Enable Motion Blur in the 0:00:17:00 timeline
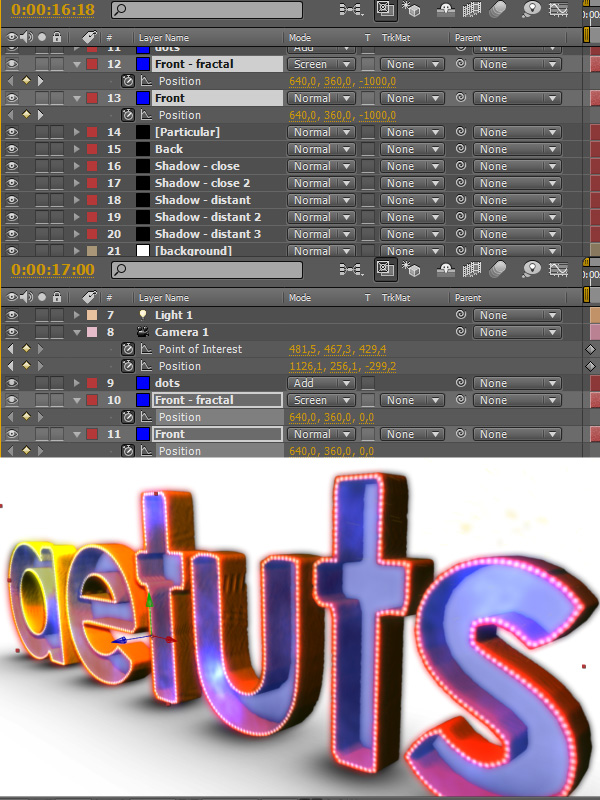Screen dimensions: 600x800 498,270
